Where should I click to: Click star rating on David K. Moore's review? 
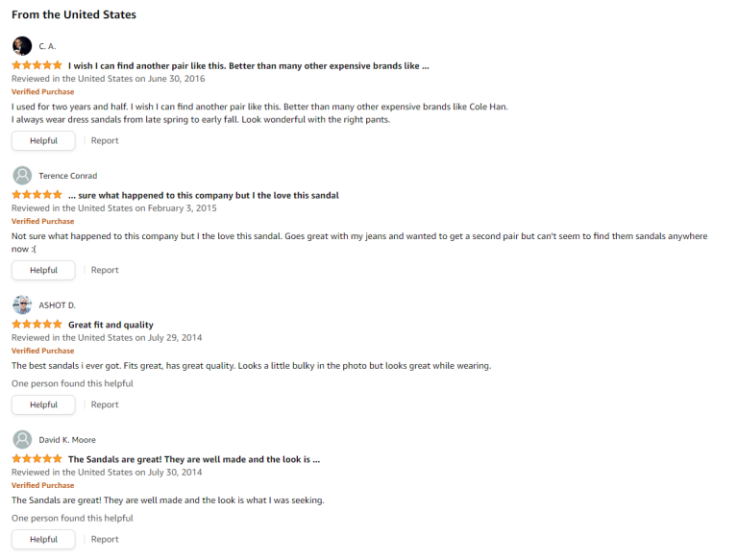click(37, 459)
